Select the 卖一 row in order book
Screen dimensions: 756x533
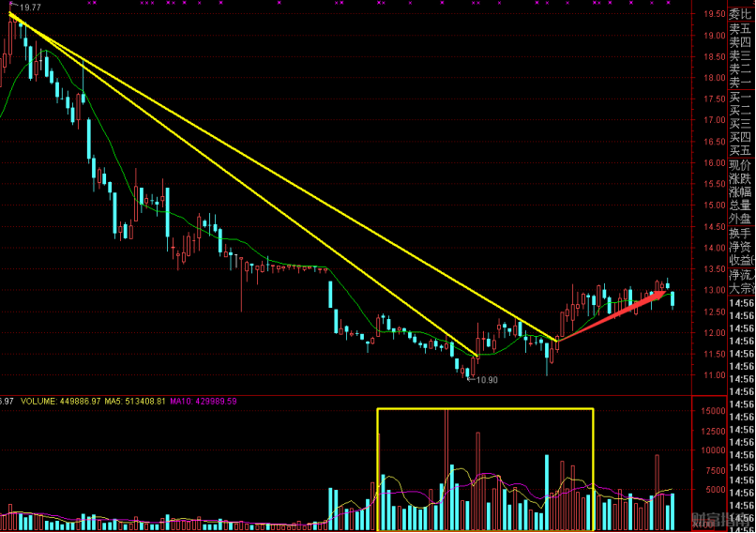tap(740, 82)
